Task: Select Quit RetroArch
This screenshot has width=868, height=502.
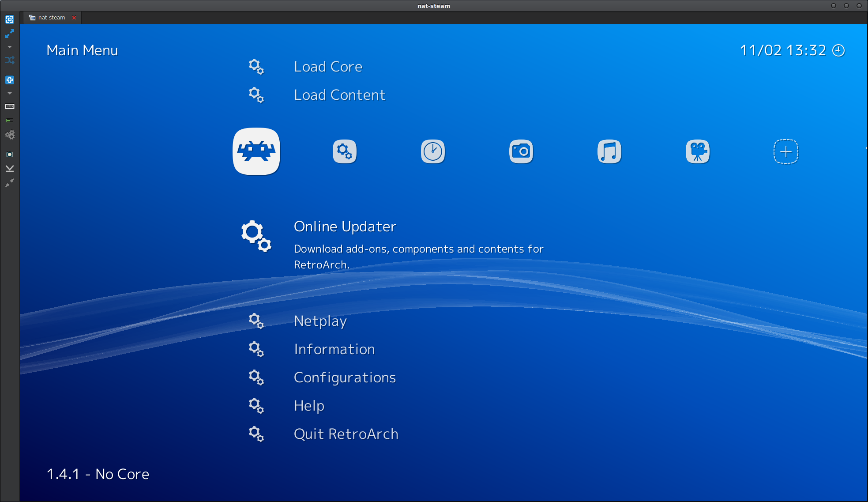Action: 346,434
